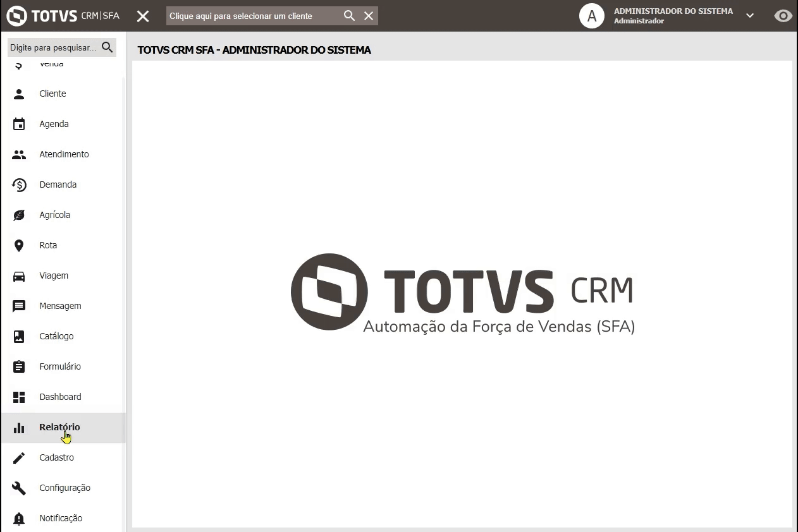
Task: Select Mensagem in the side menu
Action: click(x=63, y=306)
